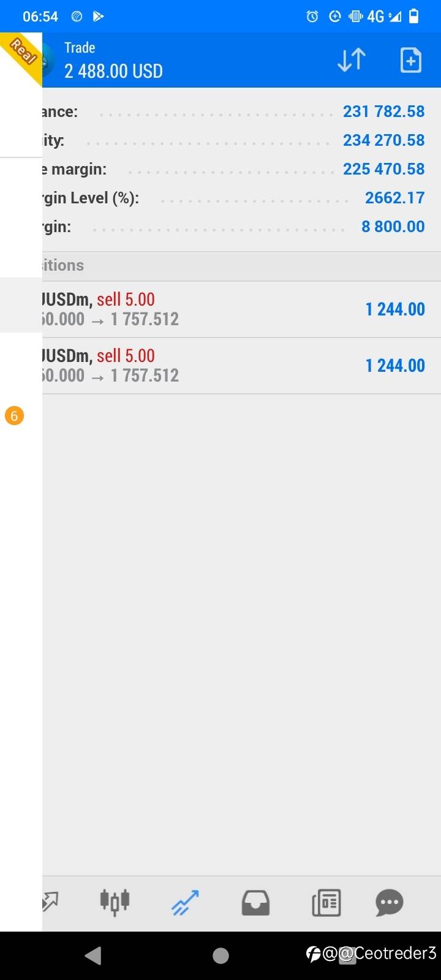Tap the first position's 1 244.00 profit

395,309
